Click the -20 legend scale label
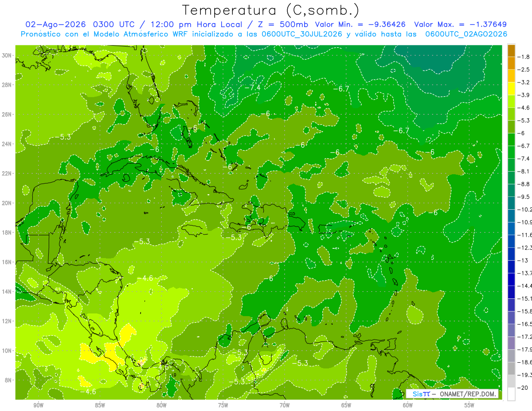The height and width of the screenshot is (411, 532). click(522, 388)
